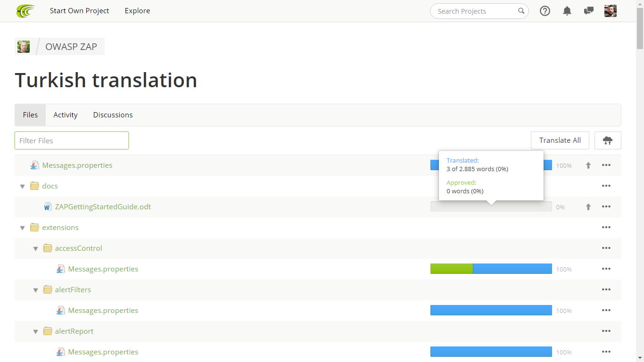644x362 pixels.
Task: Switch to the Activity tab
Action: (x=66, y=115)
